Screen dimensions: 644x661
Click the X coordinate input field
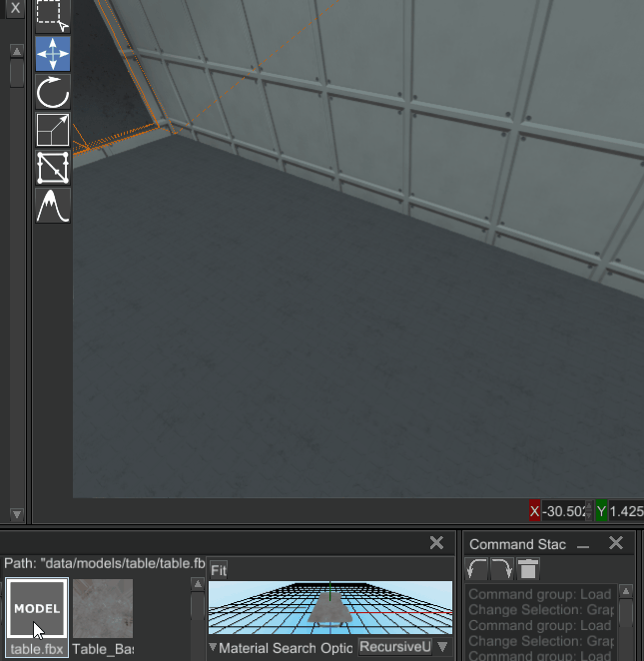click(563, 511)
